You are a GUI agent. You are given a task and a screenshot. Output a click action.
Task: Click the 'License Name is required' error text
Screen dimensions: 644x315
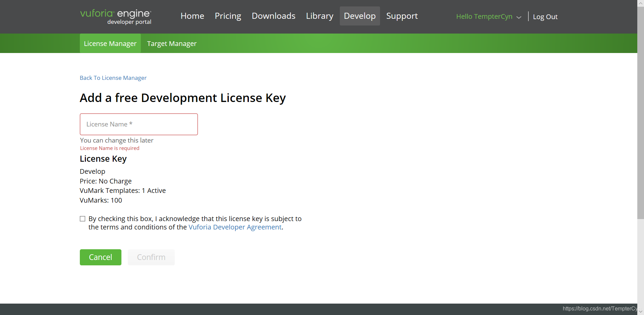[x=110, y=148]
